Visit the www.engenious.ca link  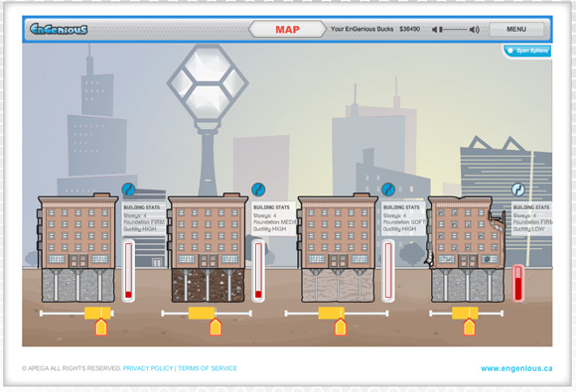coord(516,368)
